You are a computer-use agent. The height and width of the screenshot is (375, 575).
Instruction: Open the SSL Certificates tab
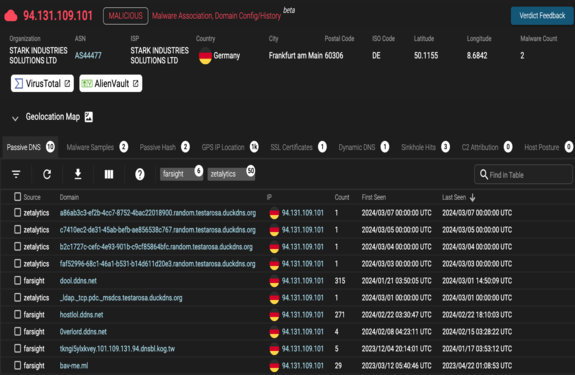point(298,147)
